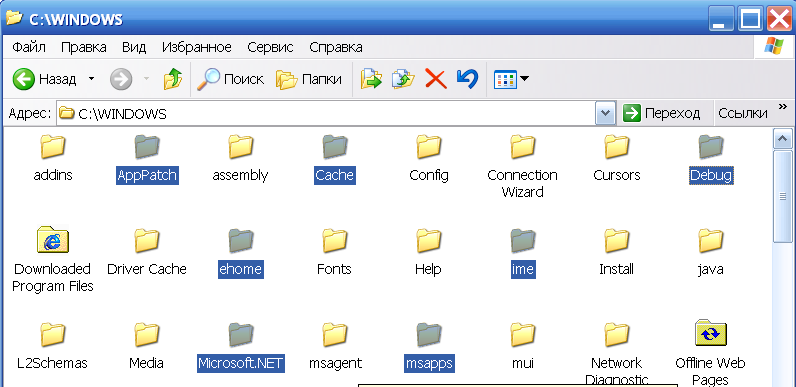The image size is (796, 387).
Task: Select the Cache folder icon
Action: pos(335,146)
